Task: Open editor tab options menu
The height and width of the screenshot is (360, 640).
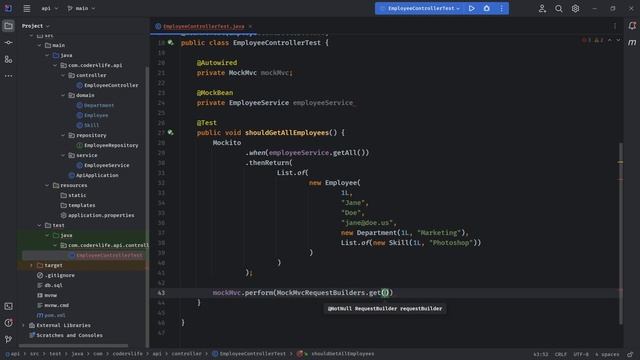Action: pos(615,26)
